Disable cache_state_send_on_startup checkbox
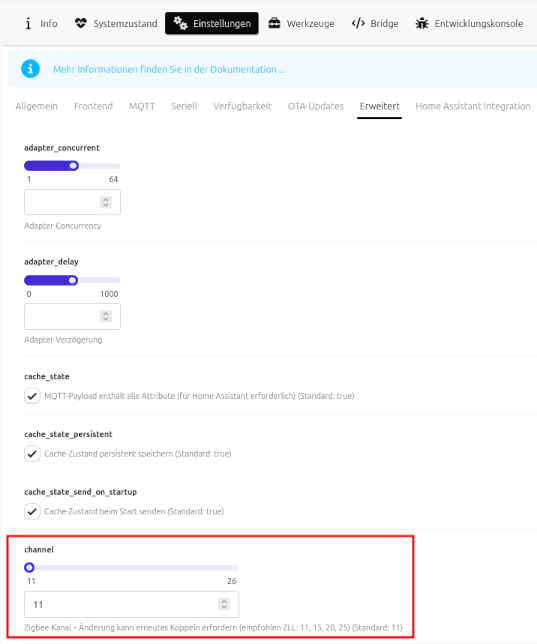 tap(32, 511)
